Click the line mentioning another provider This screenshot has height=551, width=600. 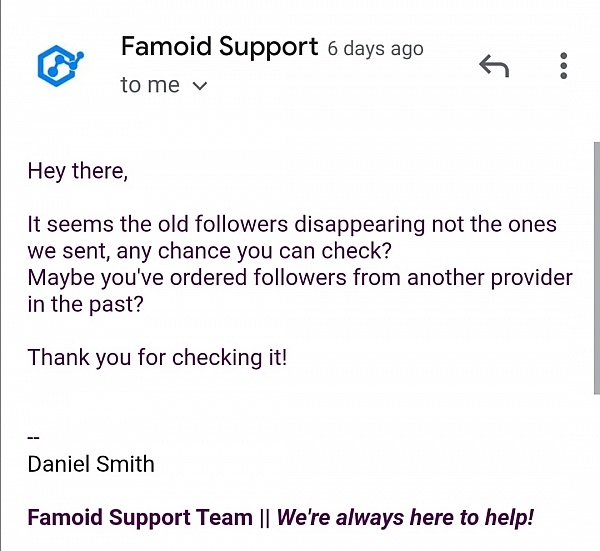(x=300, y=277)
